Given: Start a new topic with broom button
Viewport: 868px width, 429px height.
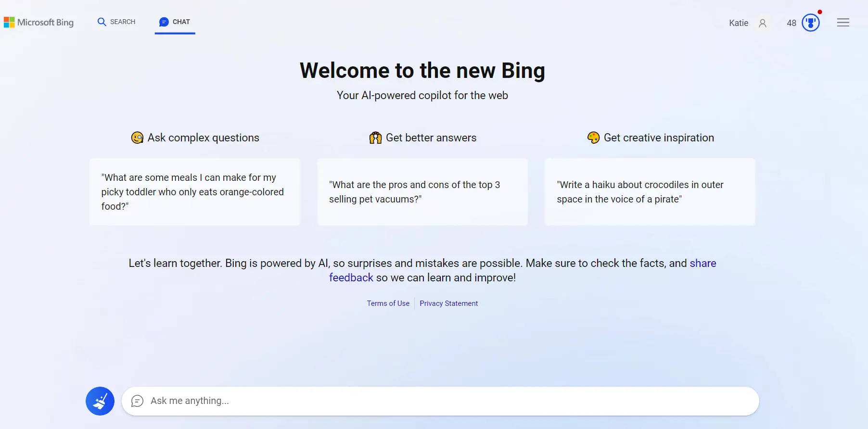Looking at the screenshot, I should click(100, 401).
